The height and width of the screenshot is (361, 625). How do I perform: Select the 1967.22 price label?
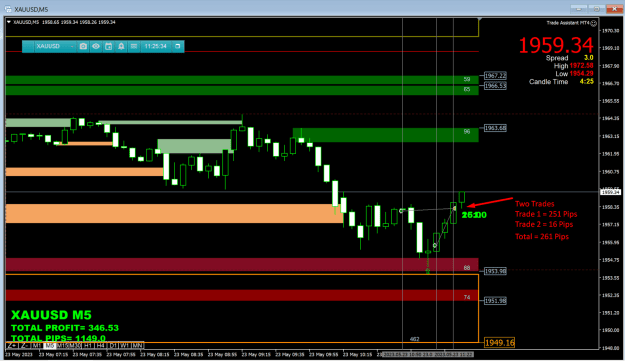click(495, 75)
